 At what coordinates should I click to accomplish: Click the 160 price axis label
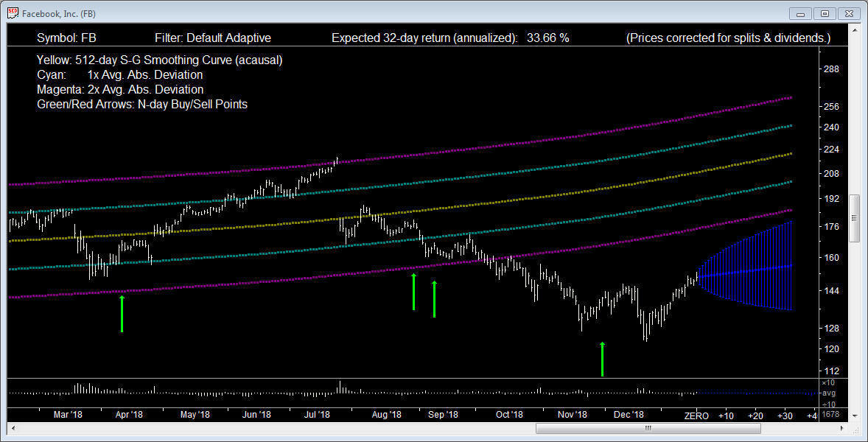[x=831, y=257]
